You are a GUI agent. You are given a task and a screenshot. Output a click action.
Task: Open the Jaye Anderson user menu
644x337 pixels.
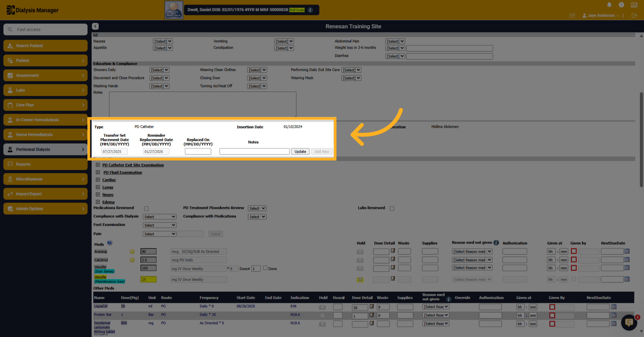pyautogui.click(x=601, y=16)
